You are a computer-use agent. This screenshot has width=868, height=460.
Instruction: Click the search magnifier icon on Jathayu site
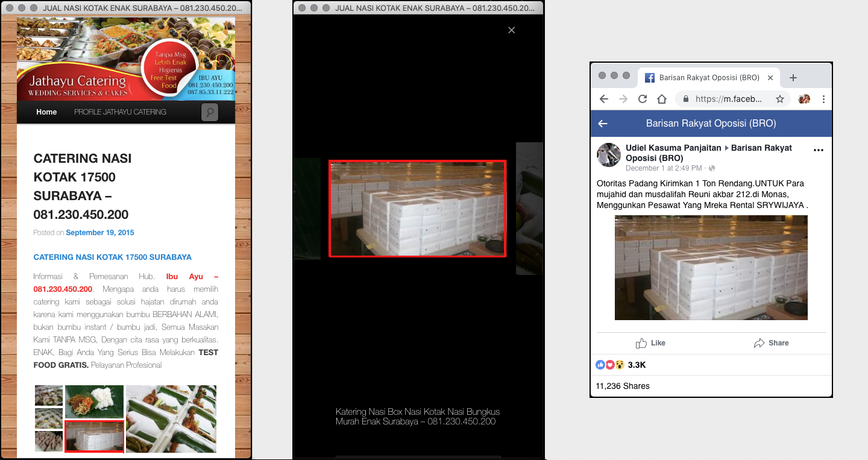click(x=210, y=112)
